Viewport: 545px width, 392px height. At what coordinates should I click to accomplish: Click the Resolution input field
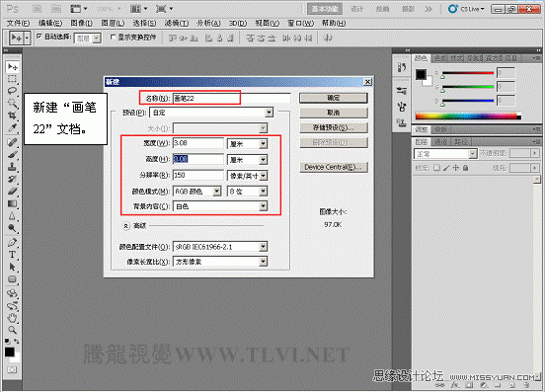pos(198,175)
